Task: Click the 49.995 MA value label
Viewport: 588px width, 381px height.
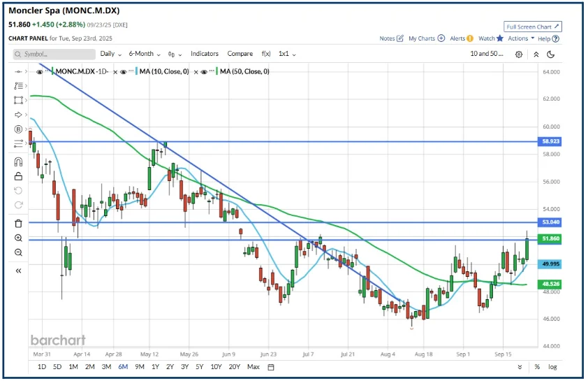Action: pos(550,264)
